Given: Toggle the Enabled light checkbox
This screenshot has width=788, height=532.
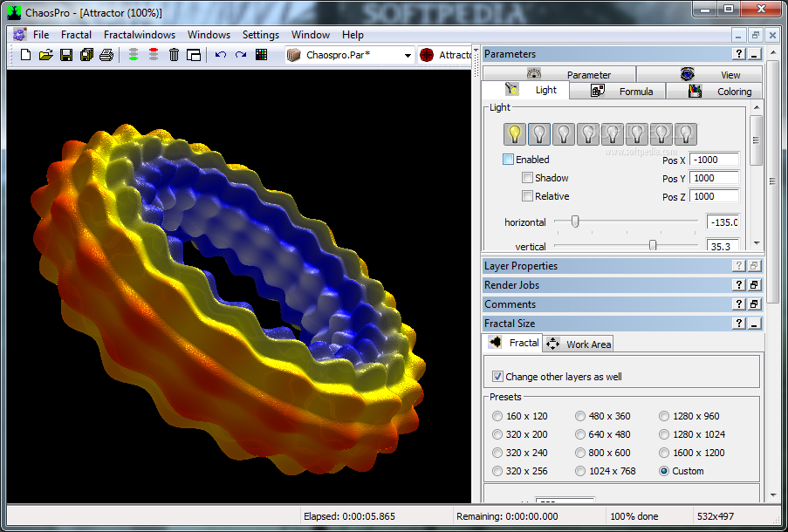Looking at the screenshot, I should 508,160.
